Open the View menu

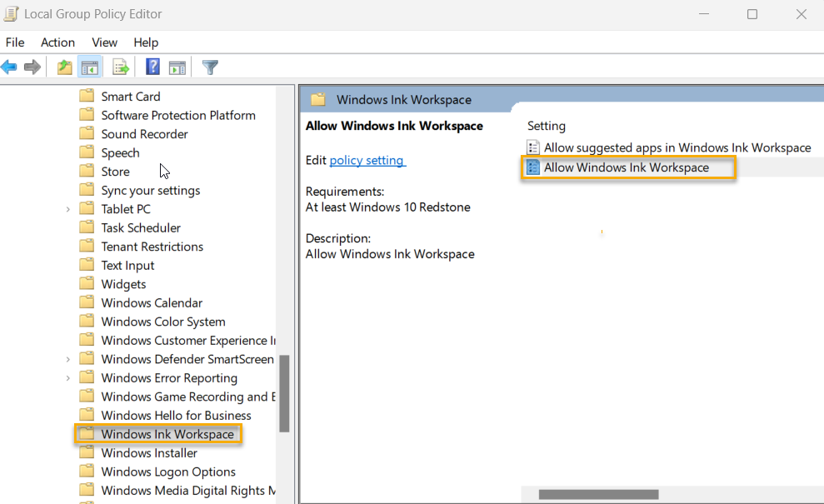pyautogui.click(x=104, y=42)
